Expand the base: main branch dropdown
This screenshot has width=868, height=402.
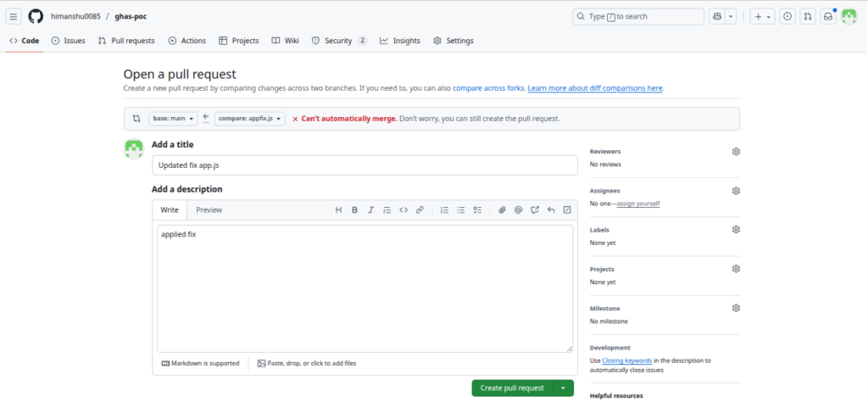coord(174,119)
